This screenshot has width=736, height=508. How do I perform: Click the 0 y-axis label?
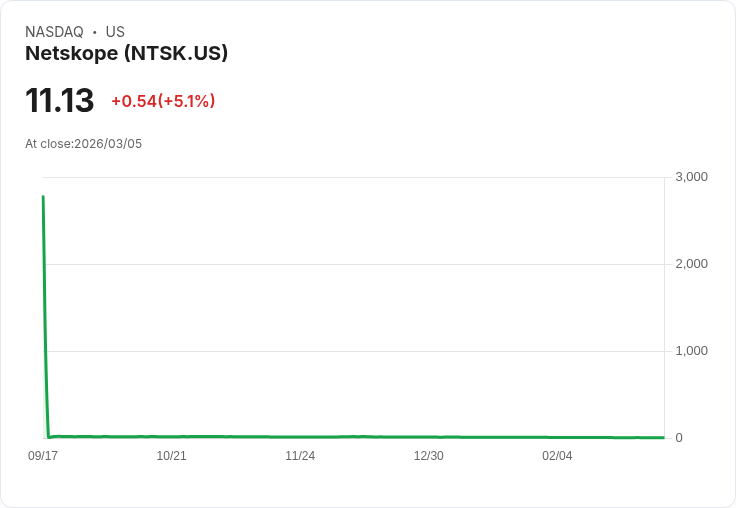(679, 438)
